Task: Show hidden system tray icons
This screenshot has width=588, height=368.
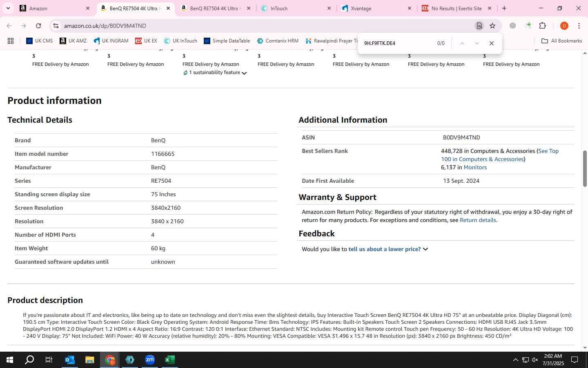Action: tap(515, 360)
